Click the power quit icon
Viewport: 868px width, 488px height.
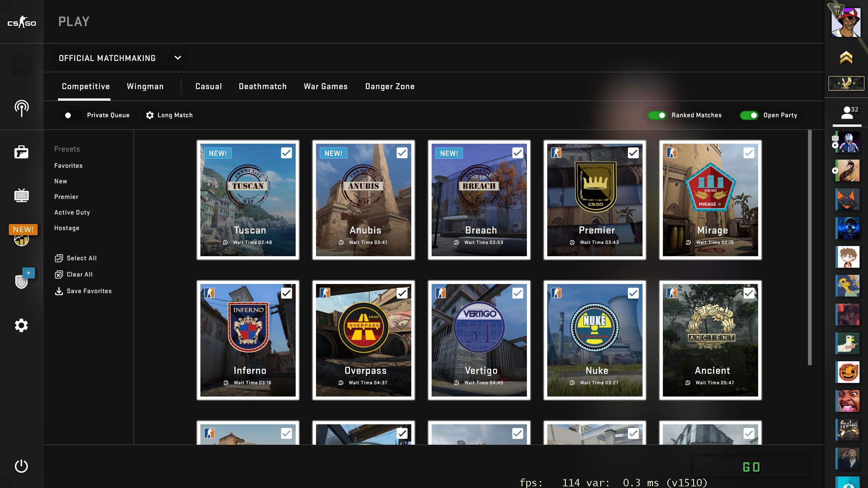(21, 466)
